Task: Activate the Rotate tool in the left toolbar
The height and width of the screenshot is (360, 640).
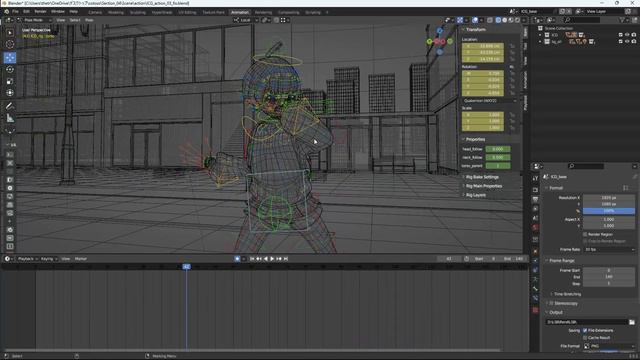Action: coord(10,69)
